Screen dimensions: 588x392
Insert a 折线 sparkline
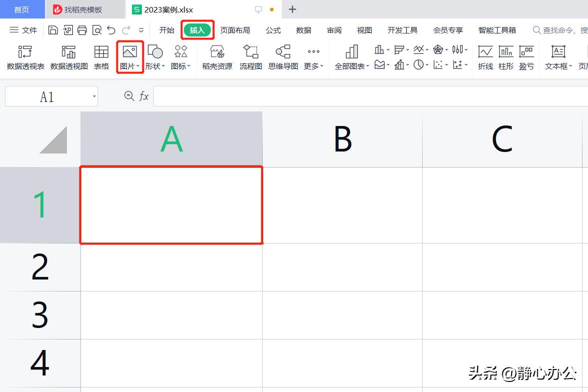point(485,56)
